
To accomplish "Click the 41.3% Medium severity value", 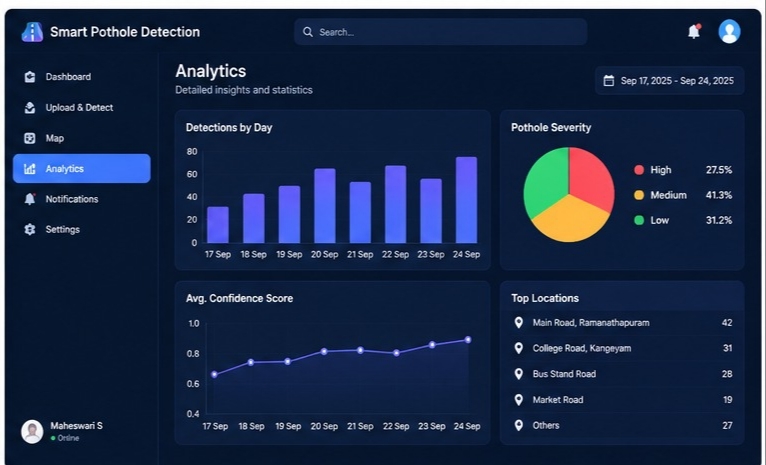I will tap(719, 195).
